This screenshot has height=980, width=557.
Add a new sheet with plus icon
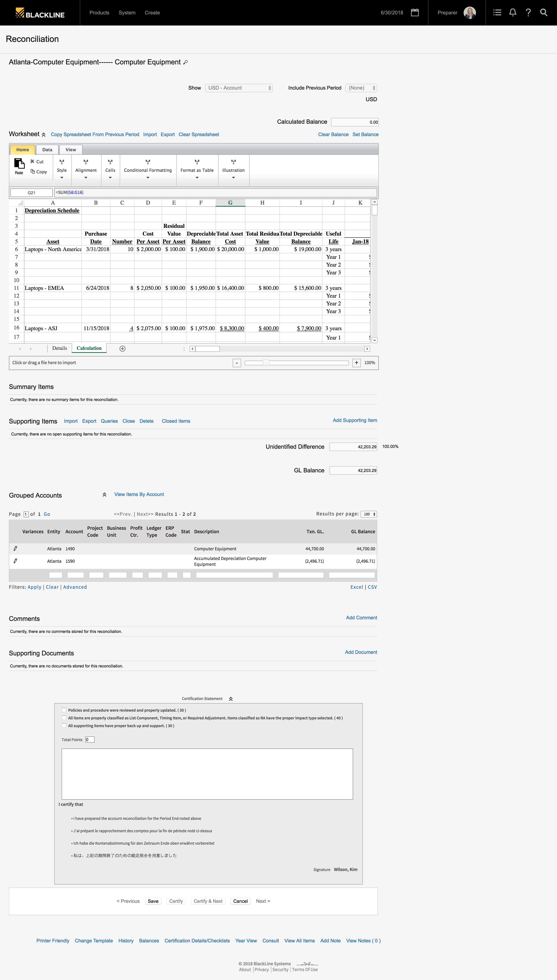122,349
